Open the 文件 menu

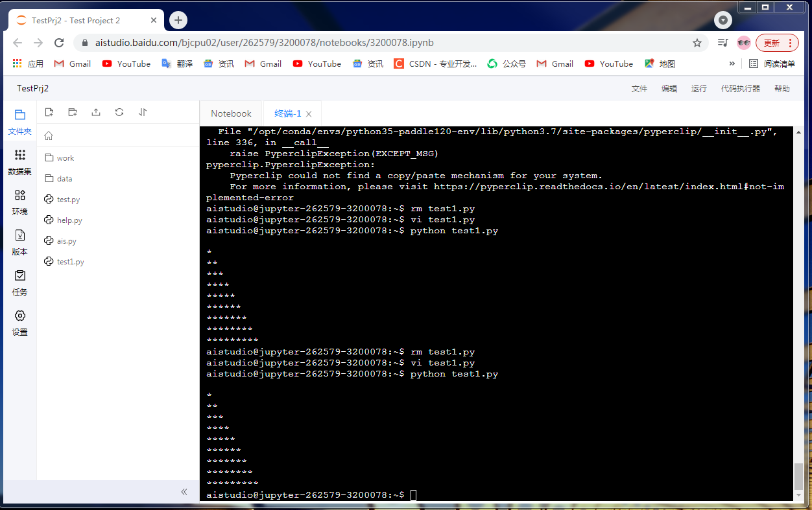(x=639, y=89)
